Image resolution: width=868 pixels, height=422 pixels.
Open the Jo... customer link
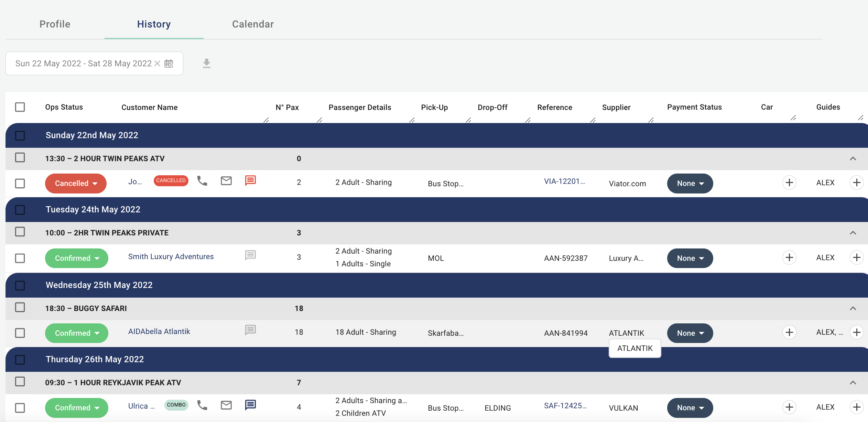coord(135,182)
